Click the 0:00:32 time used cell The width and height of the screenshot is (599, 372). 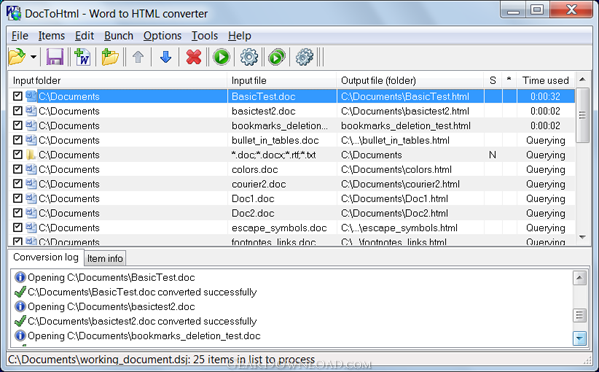pyautogui.click(x=545, y=96)
